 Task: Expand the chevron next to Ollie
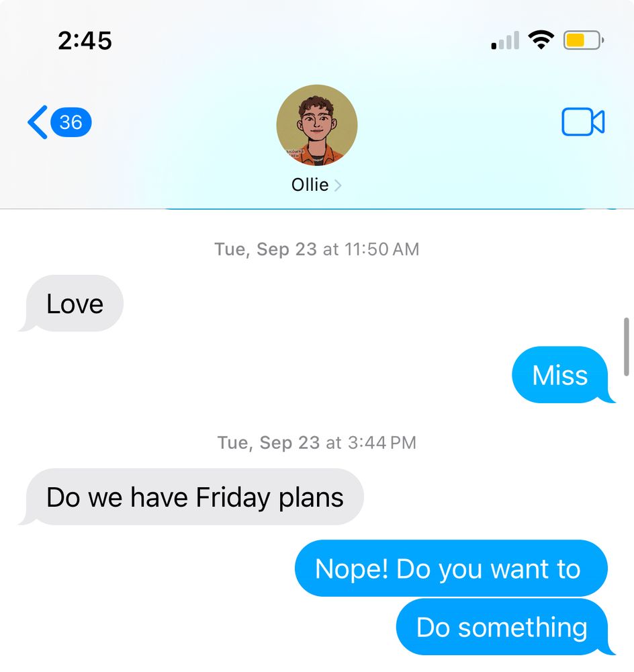(x=338, y=185)
